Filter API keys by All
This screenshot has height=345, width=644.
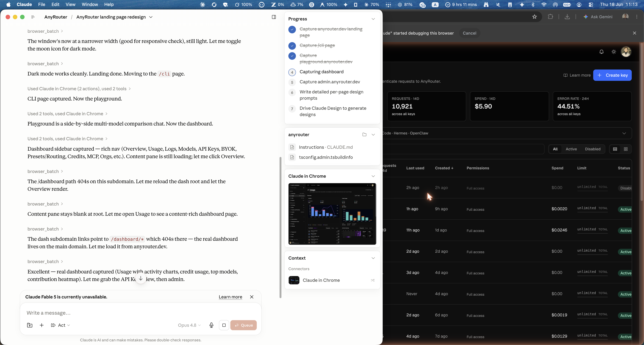coord(555,149)
